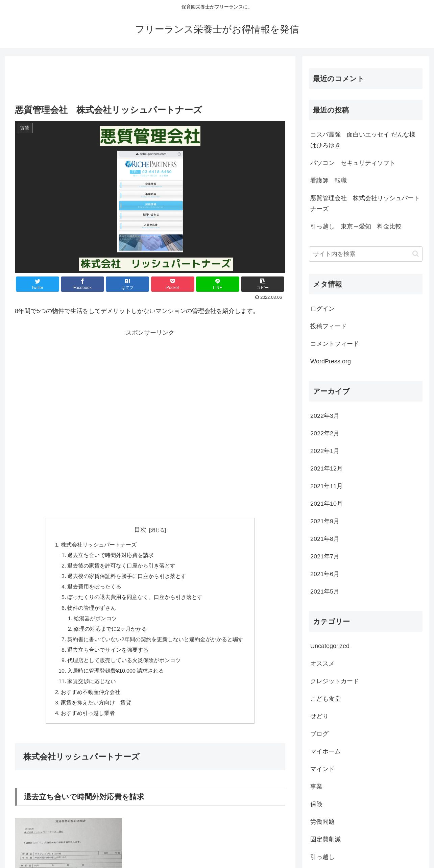The height and width of the screenshot is (868, 434).
Task: Open archive 2021年8月
Action: click(324, 539)
